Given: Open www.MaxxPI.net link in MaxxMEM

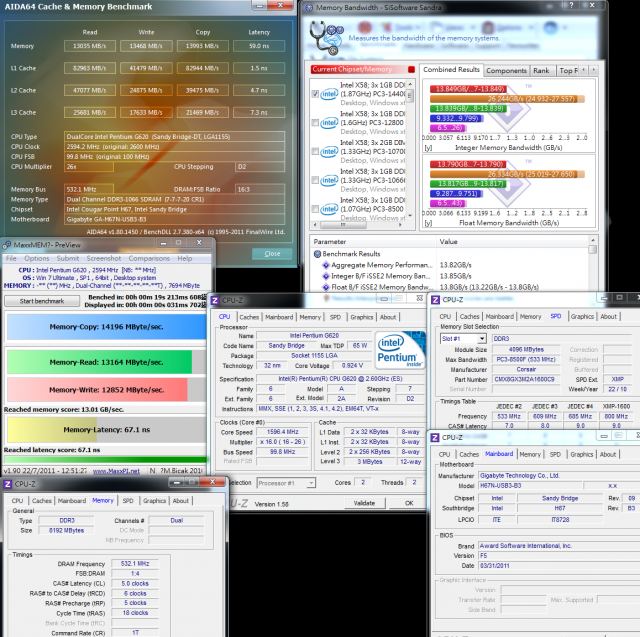Looking at the screenshot, I should pyautogui.click(x=116, y=471).
